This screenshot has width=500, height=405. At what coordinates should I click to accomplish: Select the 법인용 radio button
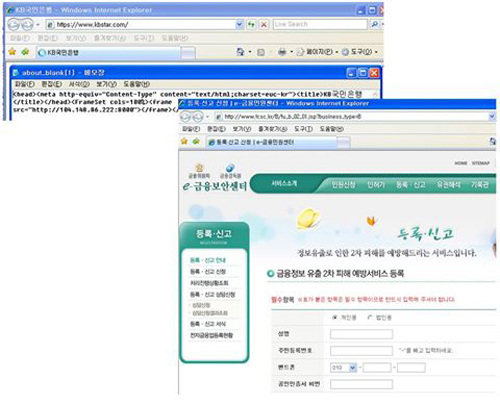click(x=369, y=317)
